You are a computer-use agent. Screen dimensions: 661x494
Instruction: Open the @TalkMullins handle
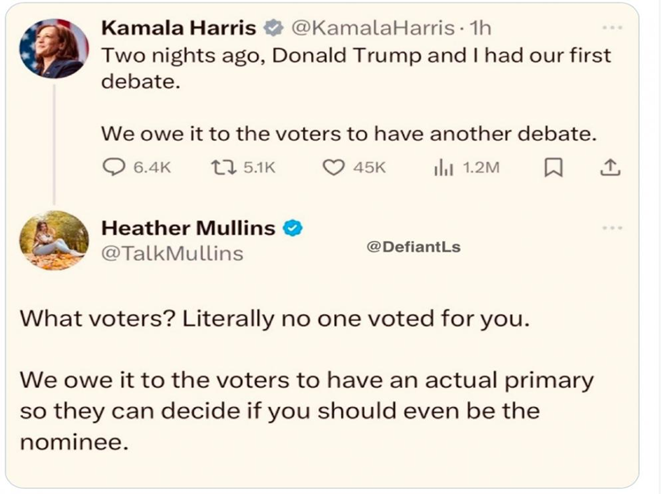(172, 253)
